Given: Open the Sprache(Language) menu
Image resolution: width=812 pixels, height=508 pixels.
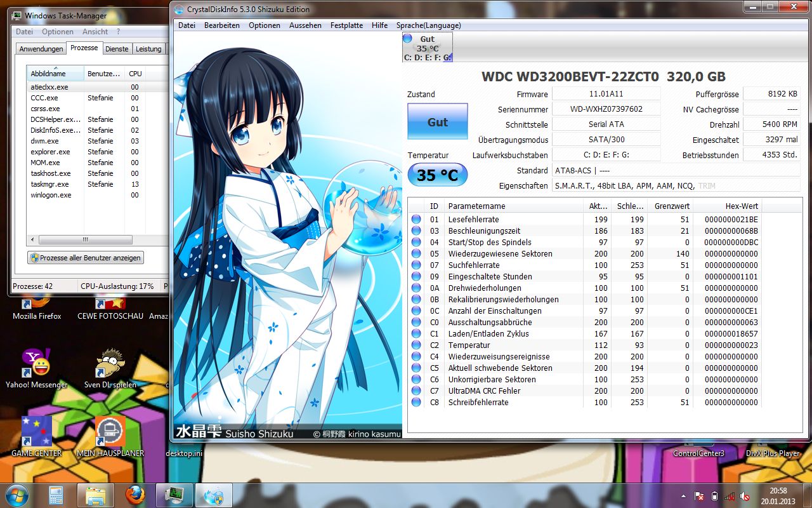Looking at the screenshot, I should click(x=429, y=25).
